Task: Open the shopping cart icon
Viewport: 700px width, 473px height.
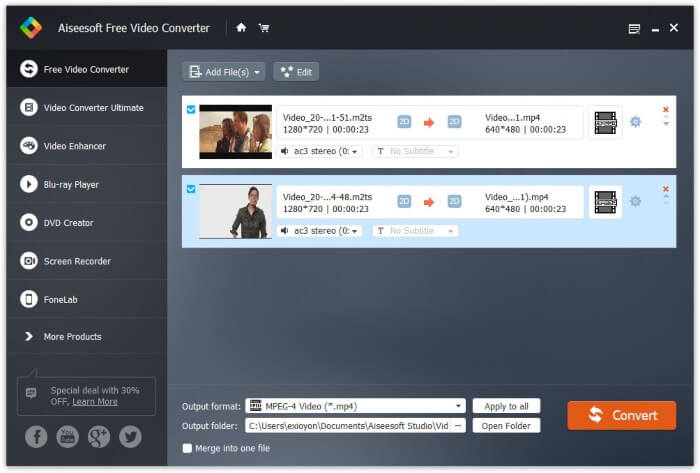Action: pyautogui.click(x=264, y=28)
